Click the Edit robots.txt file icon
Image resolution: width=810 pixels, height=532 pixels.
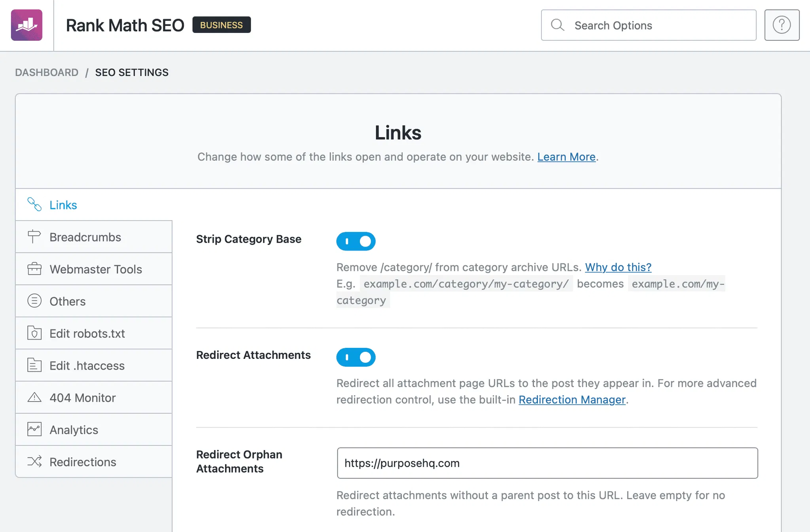point(34,333)
